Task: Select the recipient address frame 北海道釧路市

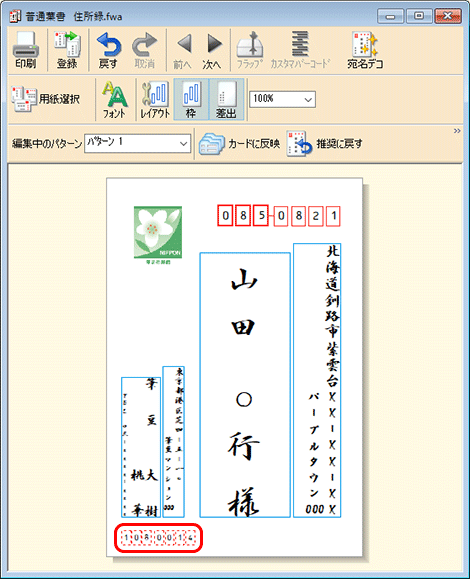Action: [x=317, y=380]
